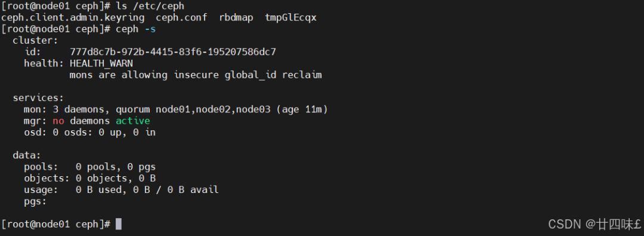644x236 pixels.
Task: Click the terminal cursor block at prompt
Action: point(118,224)
